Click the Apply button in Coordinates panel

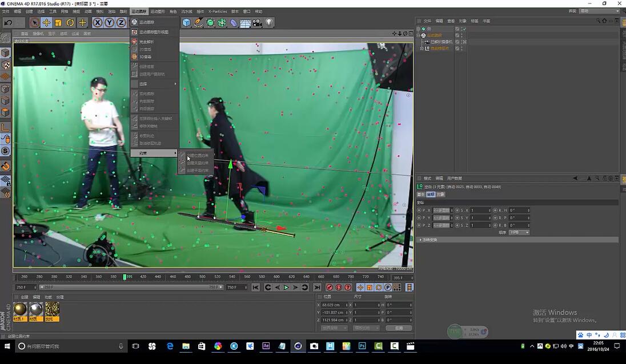click(x=399, y=328)
